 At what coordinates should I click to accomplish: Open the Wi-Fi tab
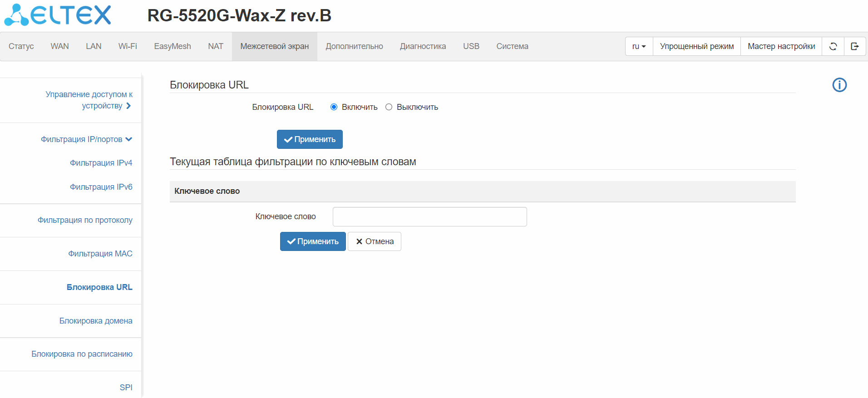point(128,46)
